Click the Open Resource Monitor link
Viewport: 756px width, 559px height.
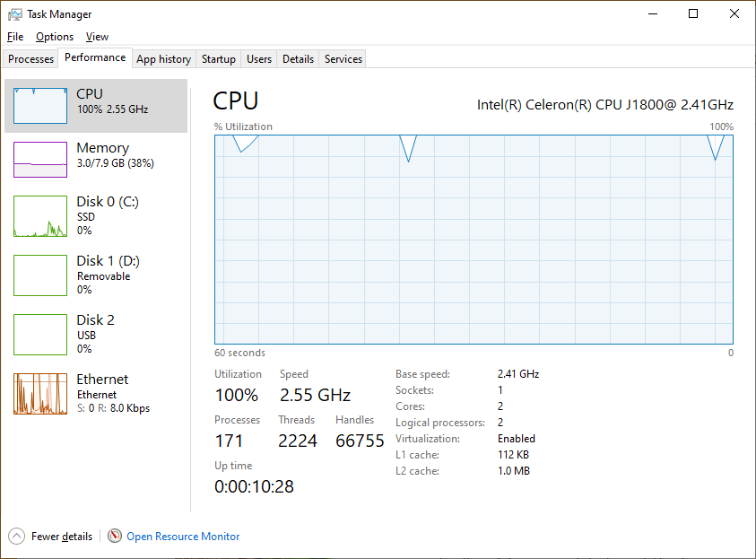click(x=183, y=537)
